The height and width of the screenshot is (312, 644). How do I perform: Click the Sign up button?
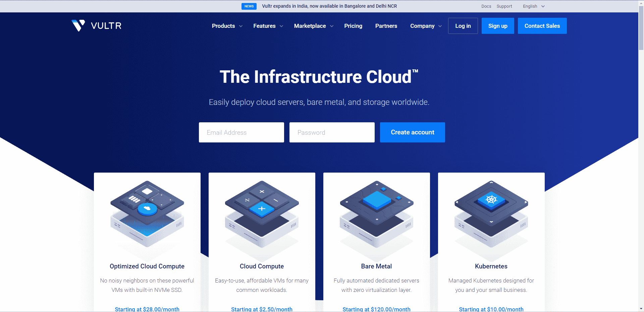[498, 26]
